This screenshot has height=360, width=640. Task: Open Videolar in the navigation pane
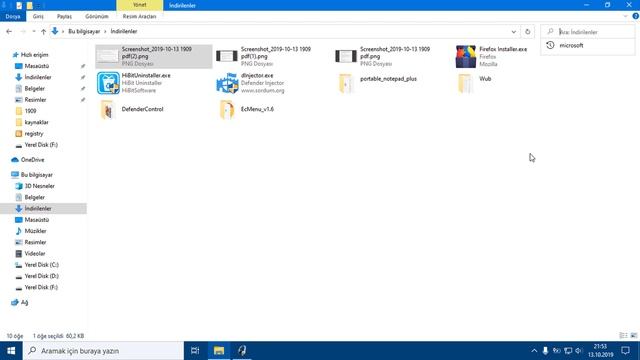tap(35, 253)
